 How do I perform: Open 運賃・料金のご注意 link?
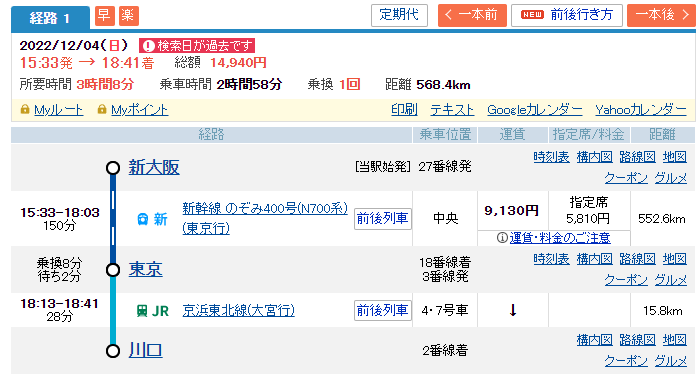[560, 238]
